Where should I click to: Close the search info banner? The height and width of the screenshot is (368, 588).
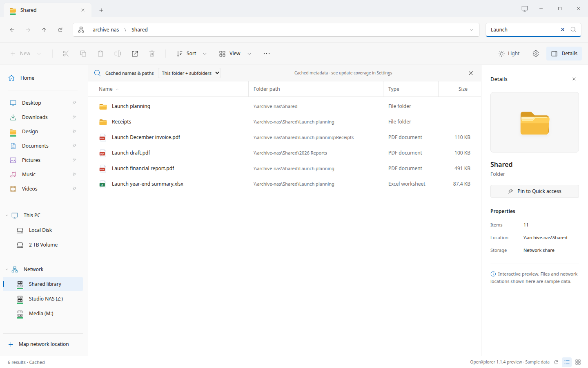[471, 73]
